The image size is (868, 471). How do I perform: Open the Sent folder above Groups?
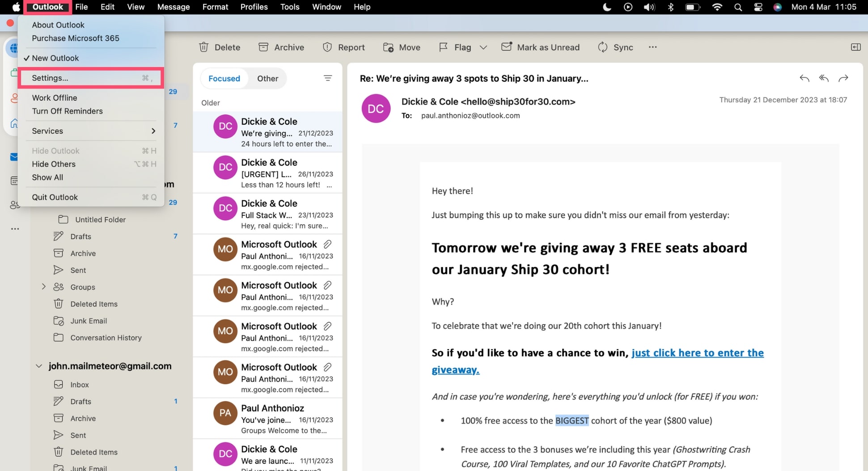pyautogui.click(x=78, y=270)
